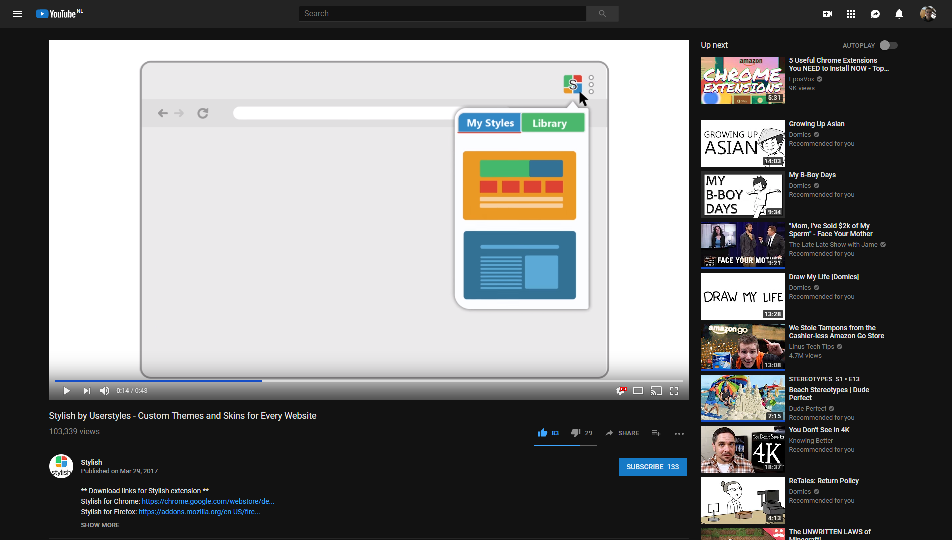
Task: Open the Draw My Life thumbnail
Action: click(x=743, y=296)
